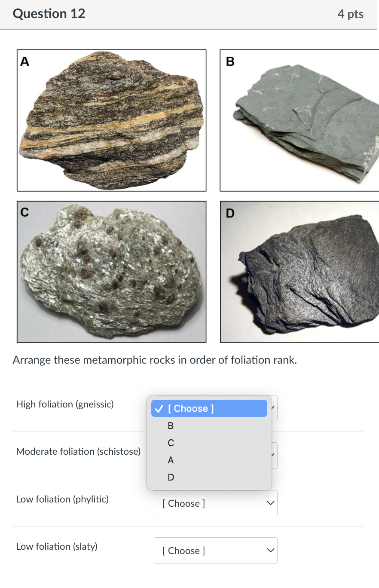Click the checkmark icon beside [ Choose ]
379x588 pixels.
[x=159, y=408]
